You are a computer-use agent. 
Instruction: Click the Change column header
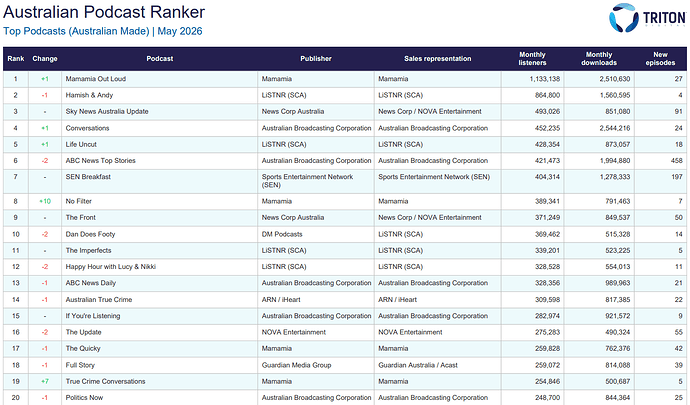pyautogui.click(x=45, y=59)
